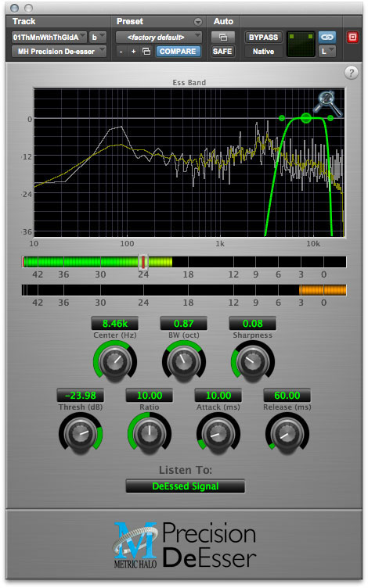Open the Preset menu circle arrow

point(198,22)
